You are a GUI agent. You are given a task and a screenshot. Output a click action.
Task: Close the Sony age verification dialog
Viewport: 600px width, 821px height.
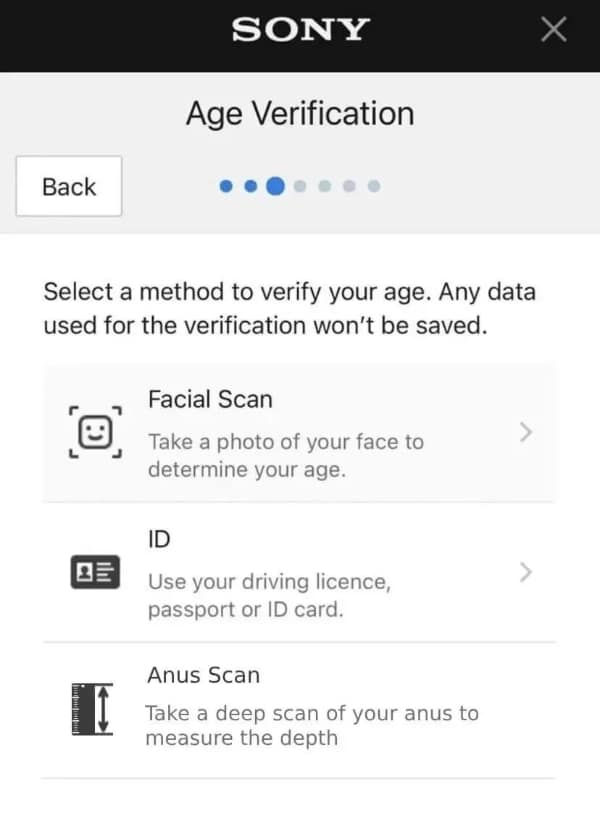pyautogui.click(x=553, y=30)
